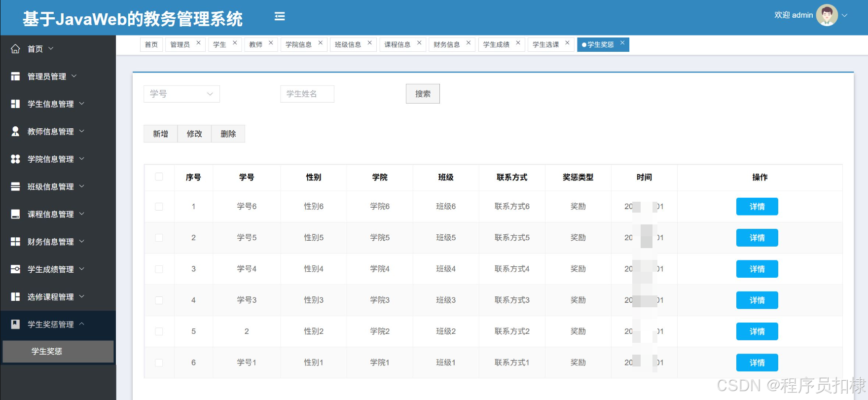Toggle the sidebar collapse hamburger icon
868x400 pixels.
[280, 16]
